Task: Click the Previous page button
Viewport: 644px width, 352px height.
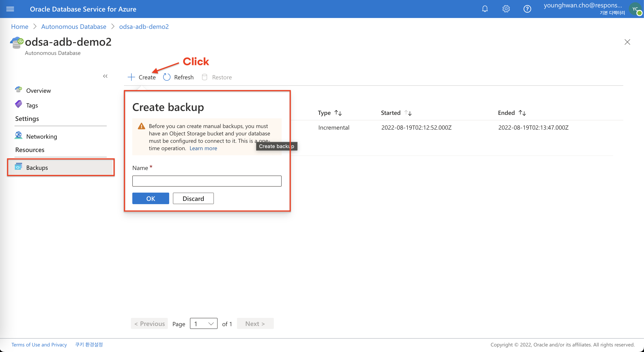Action: tap(149, 323)
